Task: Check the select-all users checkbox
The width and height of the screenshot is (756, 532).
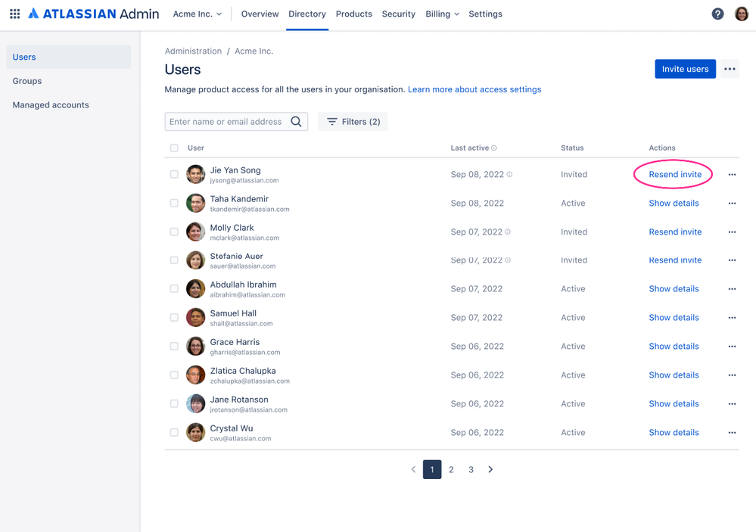Action: pyautogui.click(x=173, y=148)
